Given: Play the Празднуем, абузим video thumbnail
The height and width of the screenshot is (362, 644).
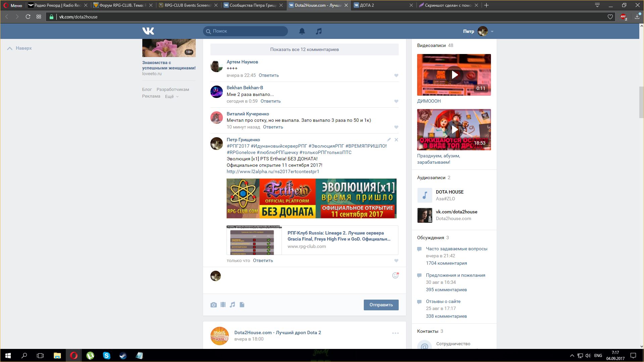Looking at the screenshot, I should pos(454,130).
